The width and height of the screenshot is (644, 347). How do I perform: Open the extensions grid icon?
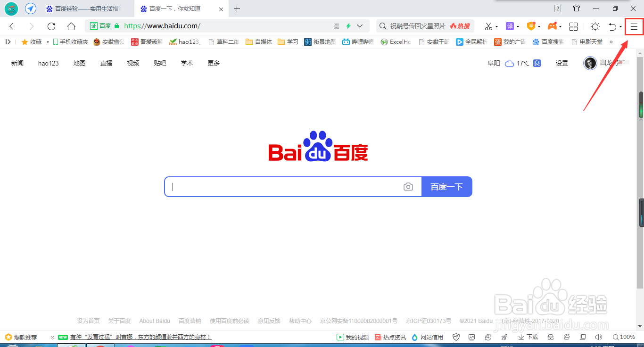pyautogui.click(x=573, y=26)
